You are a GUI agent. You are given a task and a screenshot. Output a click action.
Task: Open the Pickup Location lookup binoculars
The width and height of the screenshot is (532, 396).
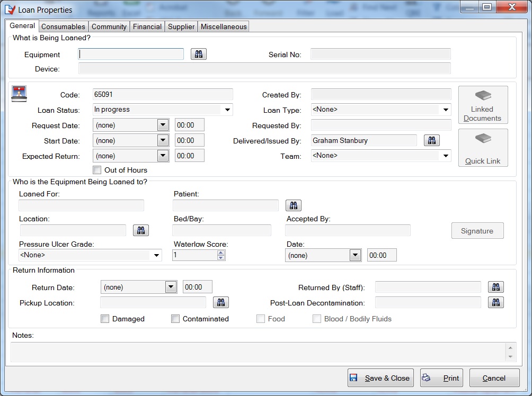tap(221, 302)
